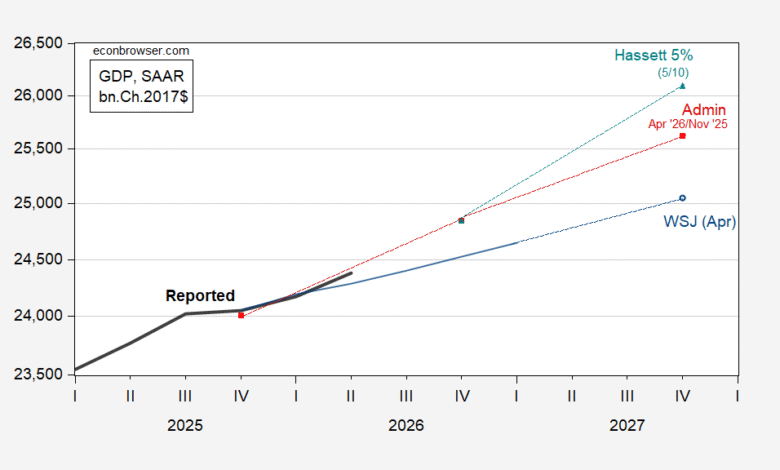This screenshot has width=780, height=470.
Task: Click the Apr '26/Nov '25 annotation
Action: pos(687,124)
